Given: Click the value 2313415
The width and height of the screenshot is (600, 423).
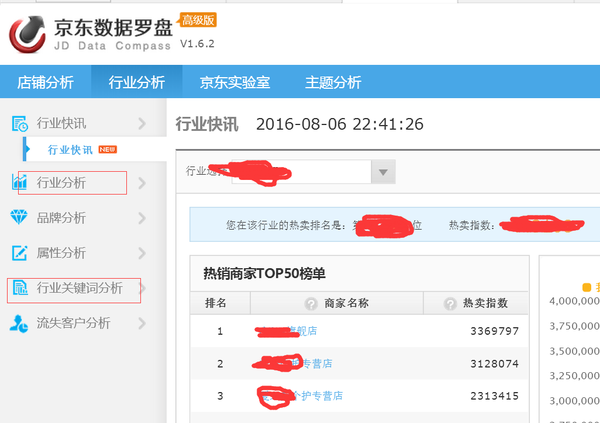Looking at the screenshot, I should coord(494,396).
